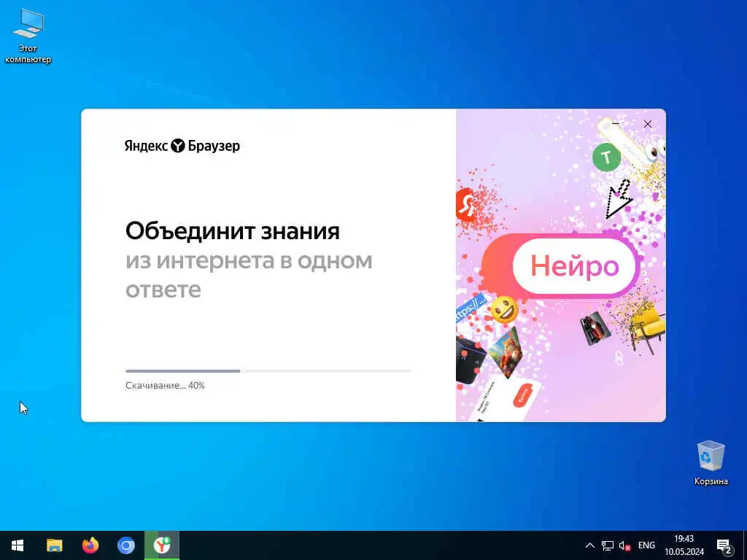Open the Windows Start menu
747x560 pixels.
pos(18,545)
